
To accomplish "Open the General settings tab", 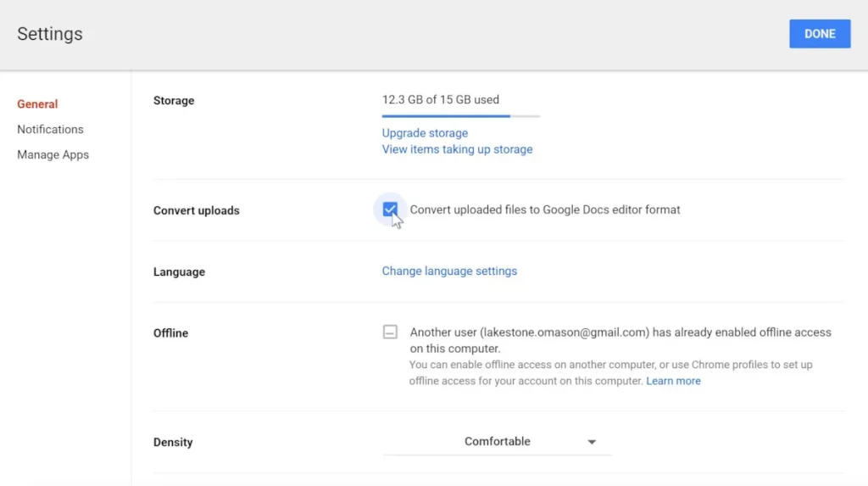I will pos(37,104).
